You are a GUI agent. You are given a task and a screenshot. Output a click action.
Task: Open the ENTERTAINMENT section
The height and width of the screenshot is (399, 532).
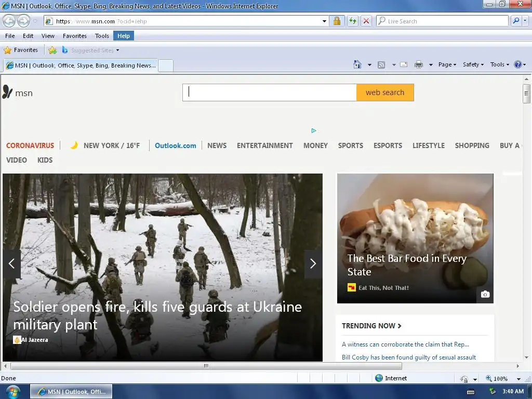(x=264, y=145)
